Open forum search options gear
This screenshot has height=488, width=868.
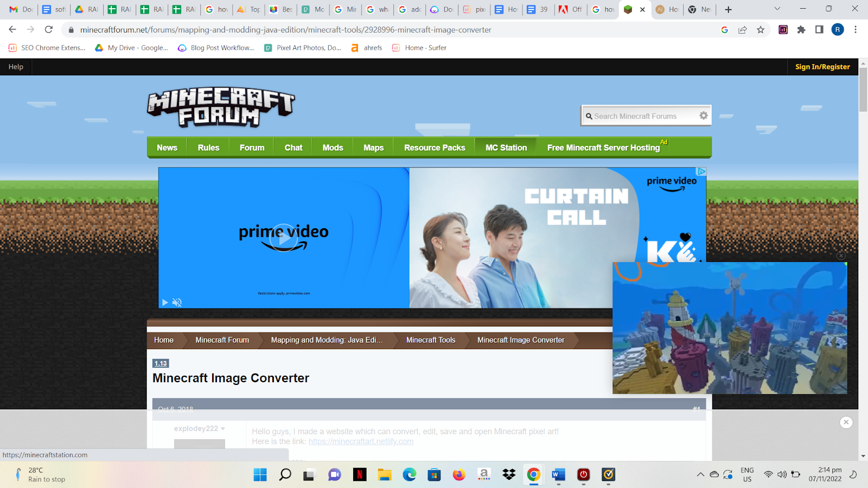[704, 115]
